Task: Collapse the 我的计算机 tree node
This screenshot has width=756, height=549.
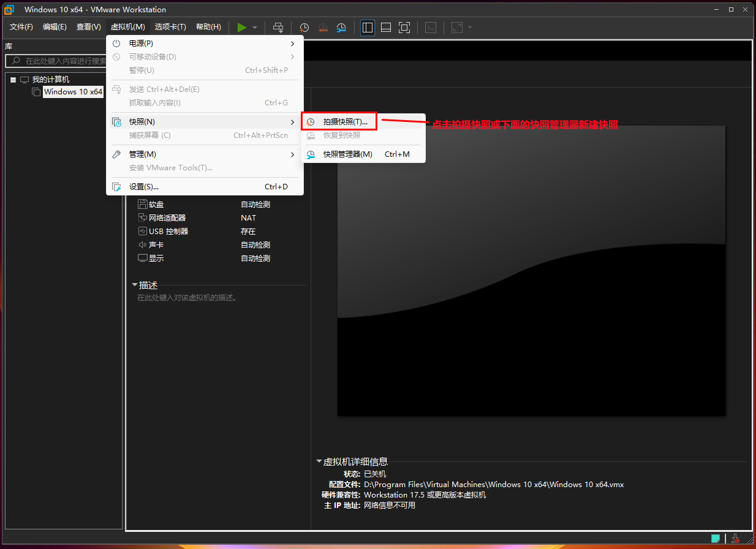Action: tap(13, 80)
